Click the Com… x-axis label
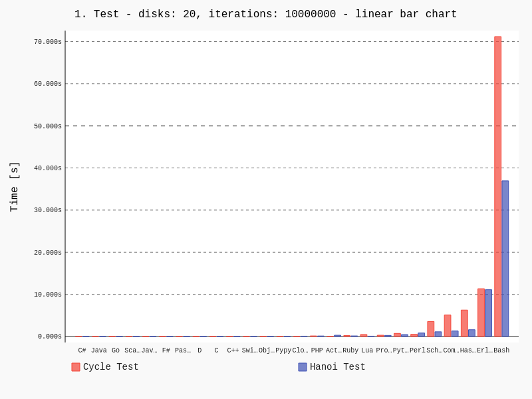 point(452,350)
